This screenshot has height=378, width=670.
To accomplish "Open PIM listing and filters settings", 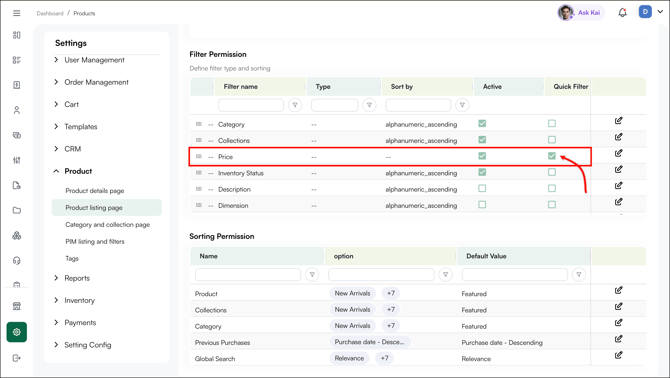I will point(95,242).
